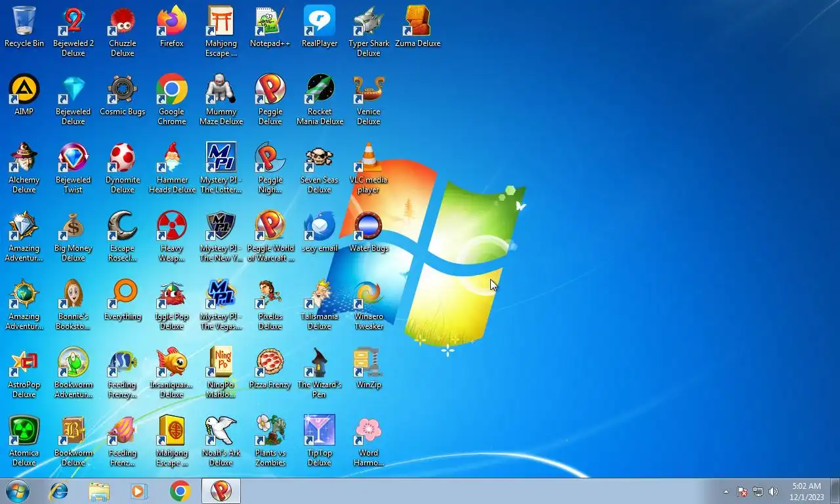The height and width of the screenshot is (504, 840).
Task: Open Windows Media Player taskbar button
Action: 139,491
